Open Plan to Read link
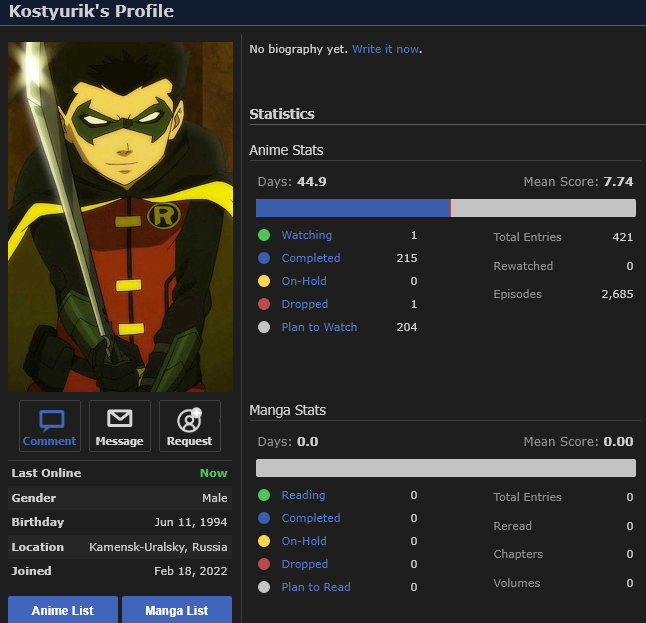 click(x=316, y=587)
